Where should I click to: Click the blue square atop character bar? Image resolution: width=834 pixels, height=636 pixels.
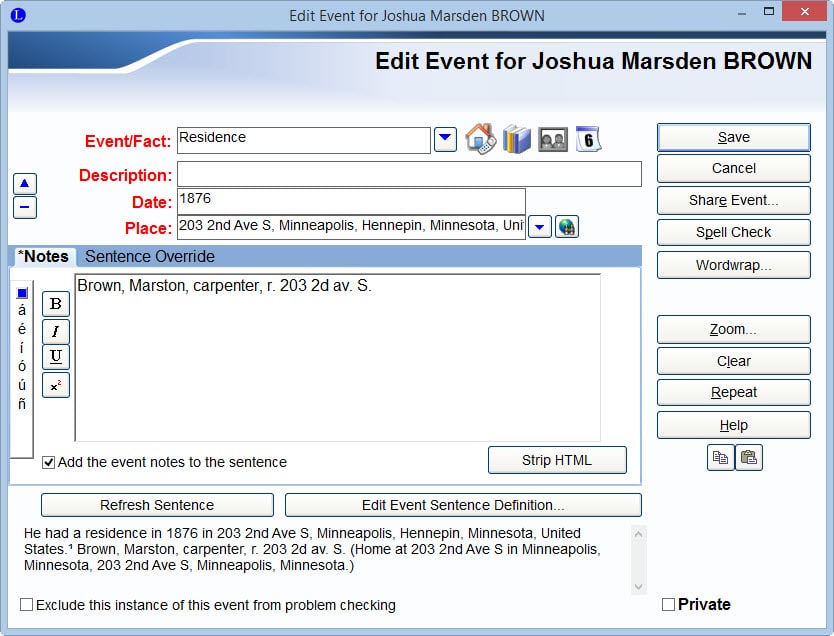pyautogui.click(x=22, y=293)
